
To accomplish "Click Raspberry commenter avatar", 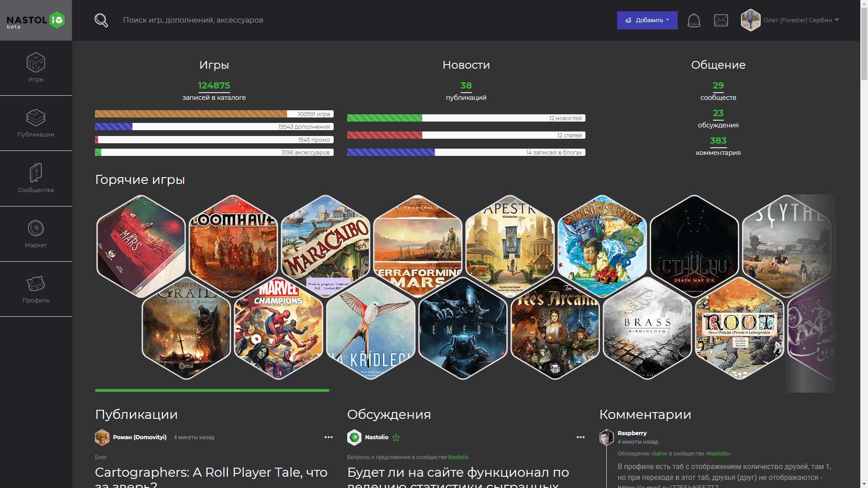I will point(607,437).
